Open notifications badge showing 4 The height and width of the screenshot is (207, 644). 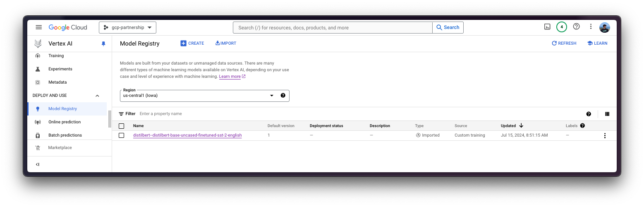[x=562, y=27]
